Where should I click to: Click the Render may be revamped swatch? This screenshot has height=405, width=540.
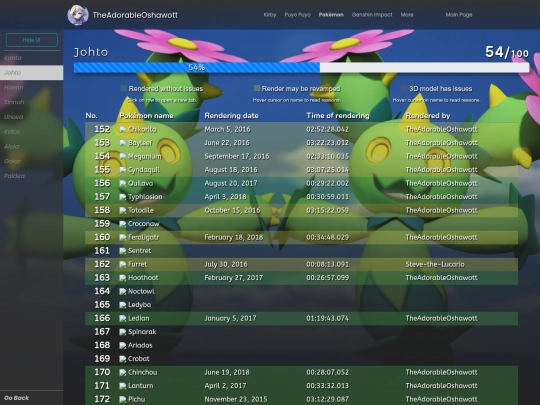[257, 89]
